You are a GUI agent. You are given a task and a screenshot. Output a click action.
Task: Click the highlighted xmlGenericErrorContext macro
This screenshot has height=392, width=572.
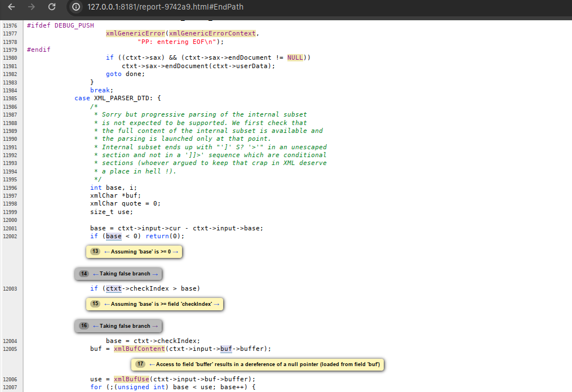pos(212,33)
